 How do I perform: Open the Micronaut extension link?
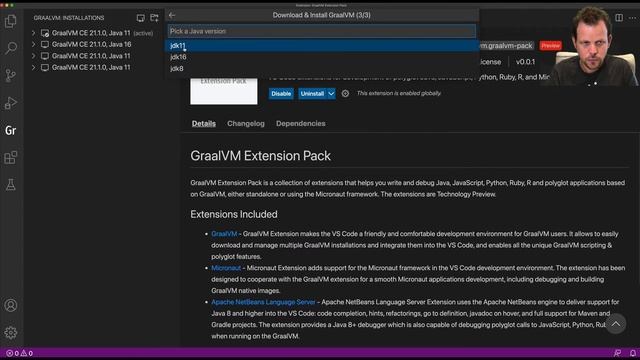(226, 268)
